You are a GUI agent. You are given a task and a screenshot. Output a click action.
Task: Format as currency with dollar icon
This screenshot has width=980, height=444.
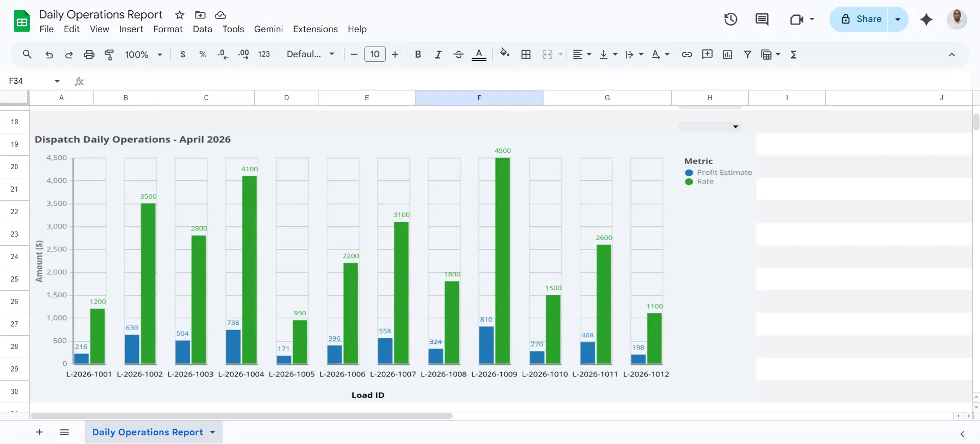183,54
